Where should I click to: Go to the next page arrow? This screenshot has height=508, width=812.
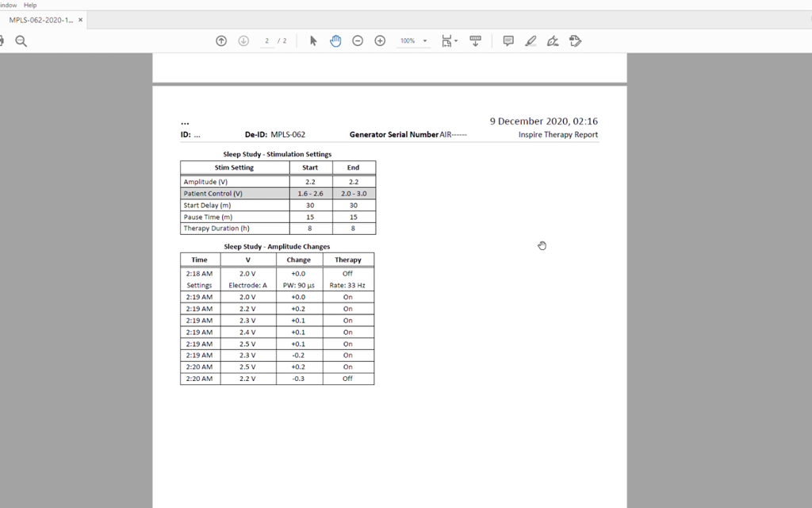click(x=243, y=41)
